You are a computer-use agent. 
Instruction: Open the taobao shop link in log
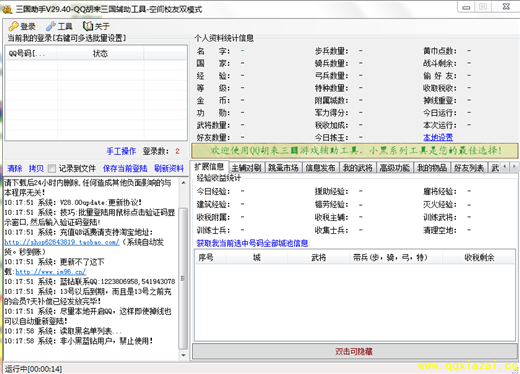click(x=62, y=242)
